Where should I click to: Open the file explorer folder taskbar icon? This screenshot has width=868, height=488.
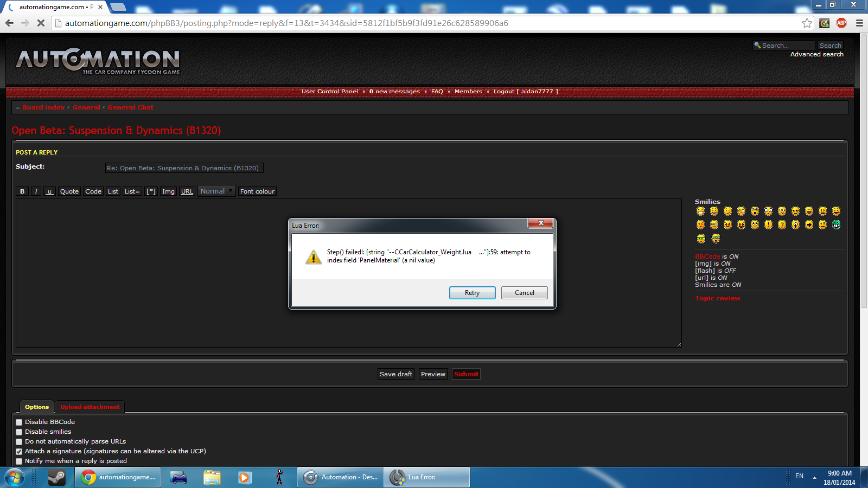coord(212,477)
